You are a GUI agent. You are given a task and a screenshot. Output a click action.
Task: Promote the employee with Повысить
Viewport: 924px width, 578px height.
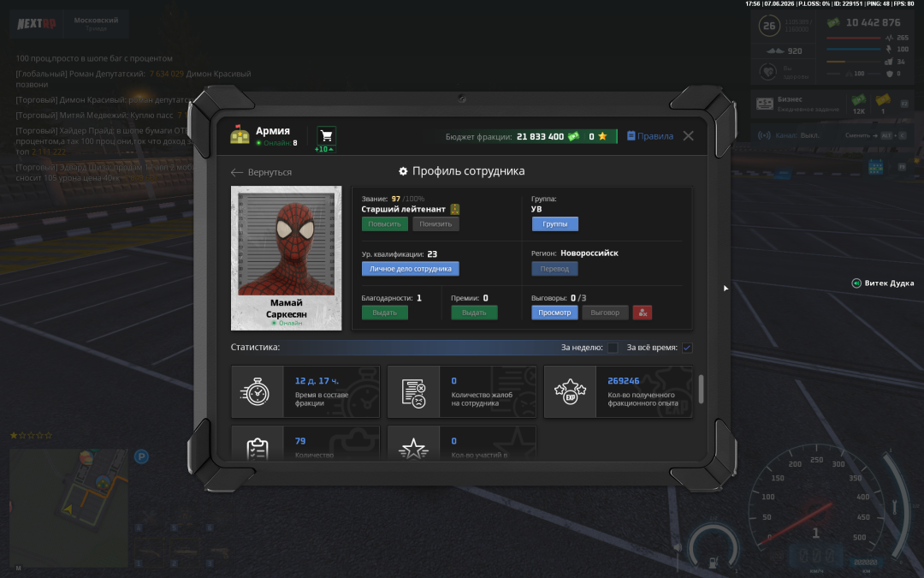click(x=384, y=224)
